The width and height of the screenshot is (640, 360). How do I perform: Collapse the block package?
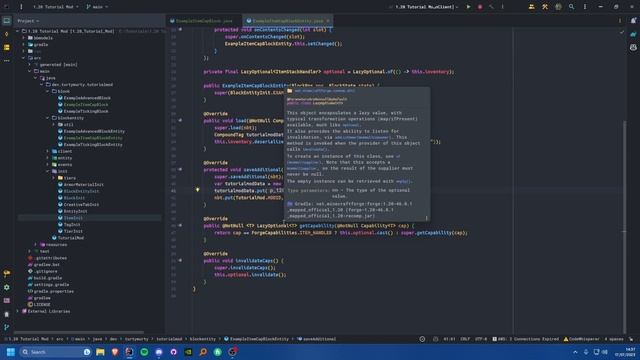(47, 91)
